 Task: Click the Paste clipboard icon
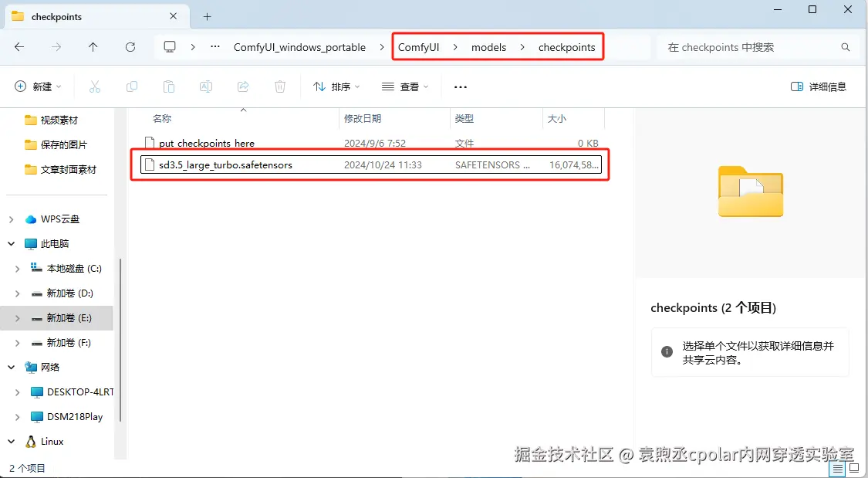pyautogui.click(x=169, y=86)
